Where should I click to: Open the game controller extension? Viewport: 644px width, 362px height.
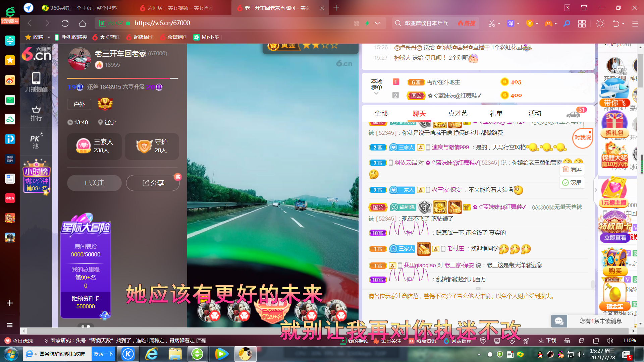548,23
